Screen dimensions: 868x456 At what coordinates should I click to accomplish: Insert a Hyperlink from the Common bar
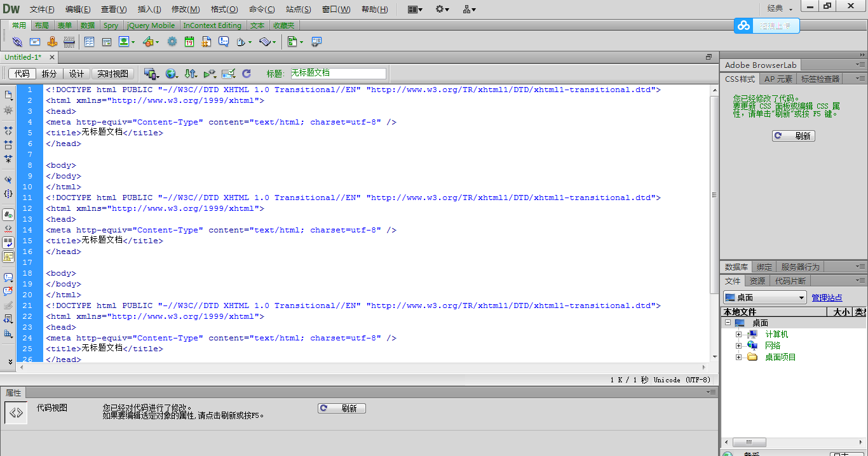click(x=17, y=41)
